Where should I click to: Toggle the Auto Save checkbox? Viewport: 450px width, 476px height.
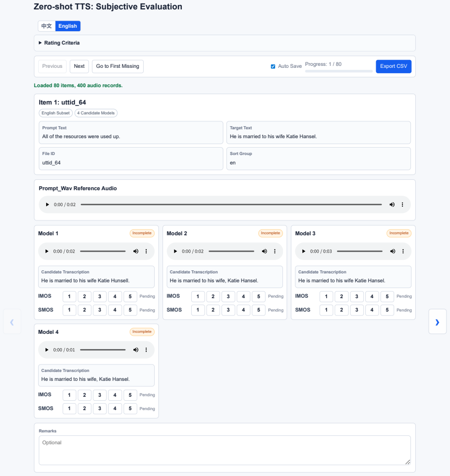click(273, 66)
